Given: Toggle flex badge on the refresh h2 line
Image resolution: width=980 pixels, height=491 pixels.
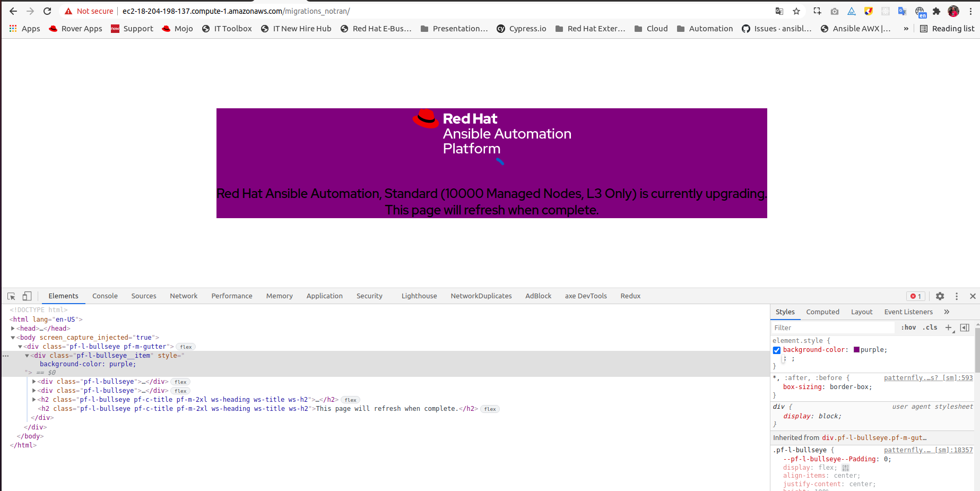Looking at the screenshot, I should (x=490, y=409).
